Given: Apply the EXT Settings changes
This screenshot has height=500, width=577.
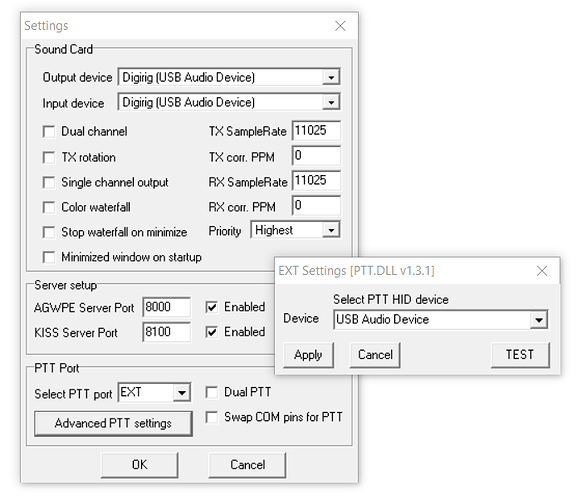Looking at the screenshot, I should (x=308, y=355).
